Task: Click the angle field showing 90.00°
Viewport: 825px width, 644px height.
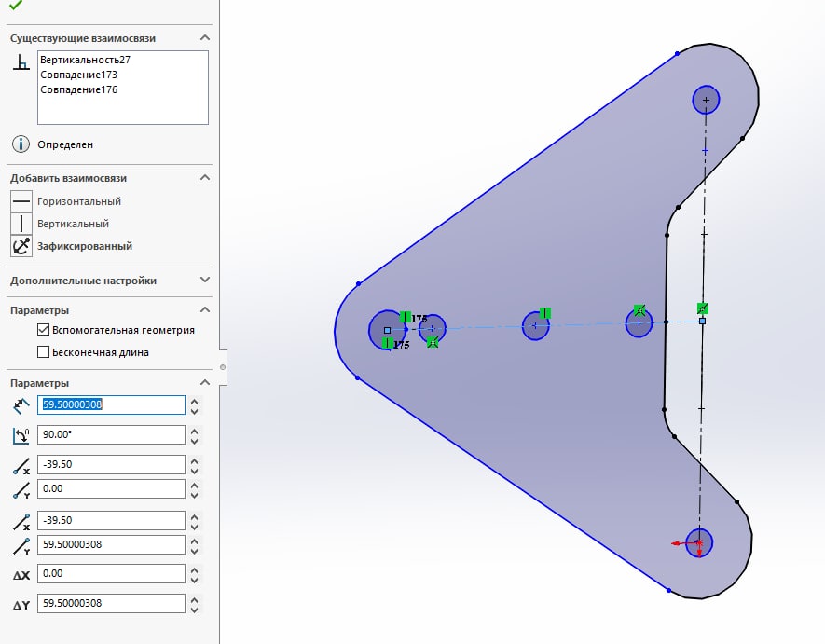Action: 111,434
